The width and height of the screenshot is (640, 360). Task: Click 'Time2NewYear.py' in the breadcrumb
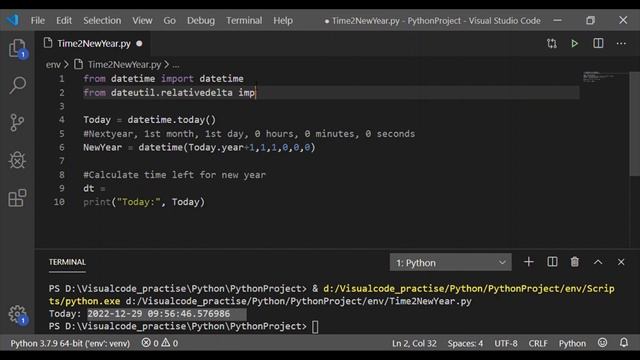(124, 64)
